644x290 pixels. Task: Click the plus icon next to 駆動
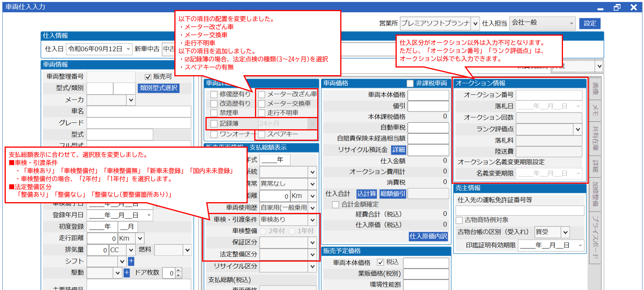[127, 273]
